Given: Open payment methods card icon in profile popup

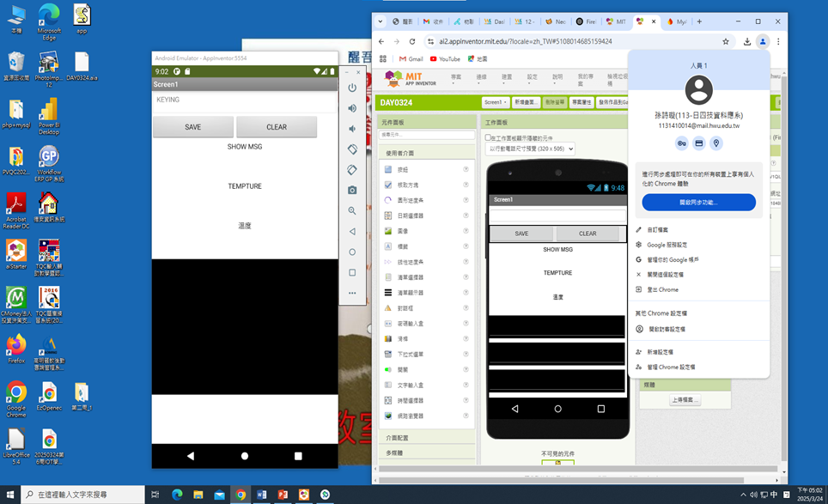Looking at the screenshot, I should click(x=699, y=143).
